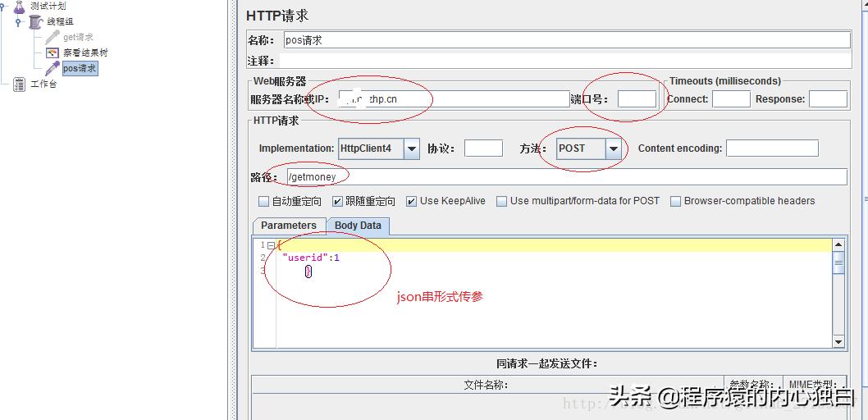Image resolution: width=868 pixels, height=420 pixels.
Task: Click the 服务器名称或IP input field
Action: [454, 99]
